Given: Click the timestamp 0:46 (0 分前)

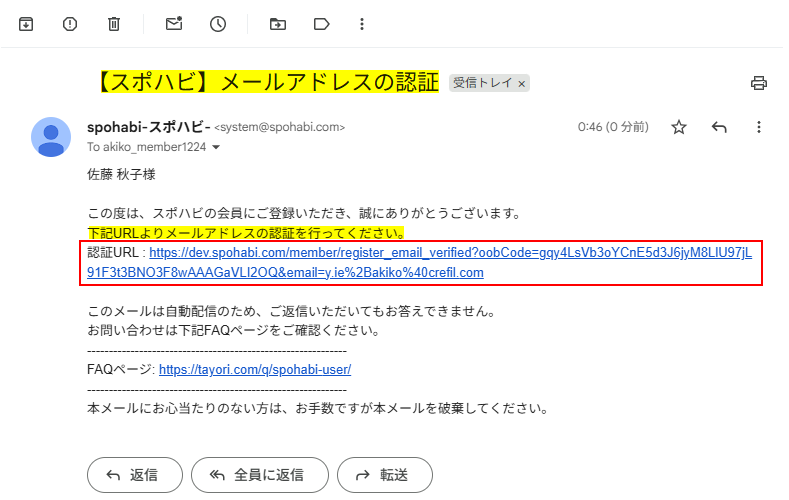Looking at the screenshot, I should pyautogui.click(x=613, y=127).
